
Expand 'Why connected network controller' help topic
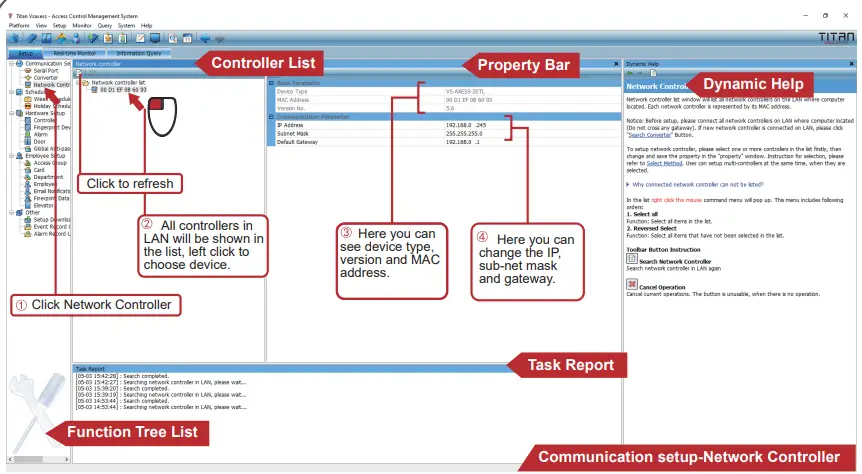click(x=628, y=184)
